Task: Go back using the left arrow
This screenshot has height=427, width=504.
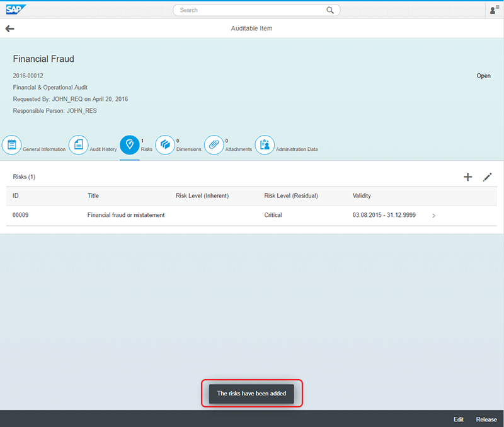Action: [9, 28]
